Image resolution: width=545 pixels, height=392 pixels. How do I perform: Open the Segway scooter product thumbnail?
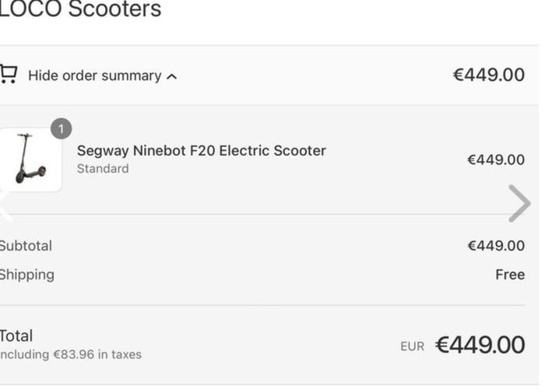(30, 160)
